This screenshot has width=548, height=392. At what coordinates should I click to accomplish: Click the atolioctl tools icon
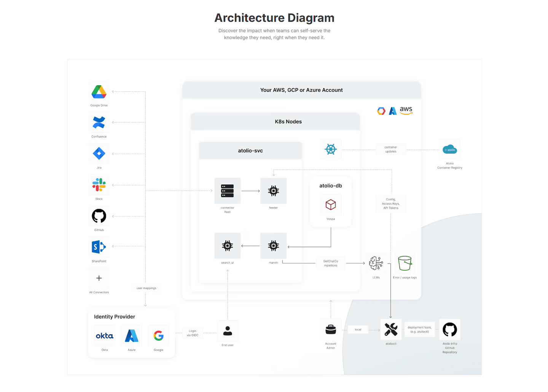pyautogui.click(x=391, y=330)
